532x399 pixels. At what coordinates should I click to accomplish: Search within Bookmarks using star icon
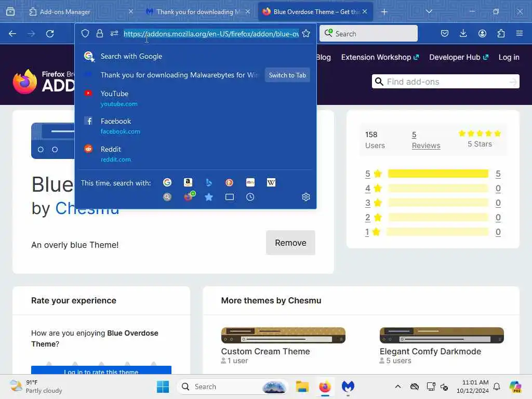tap(209, 197)
